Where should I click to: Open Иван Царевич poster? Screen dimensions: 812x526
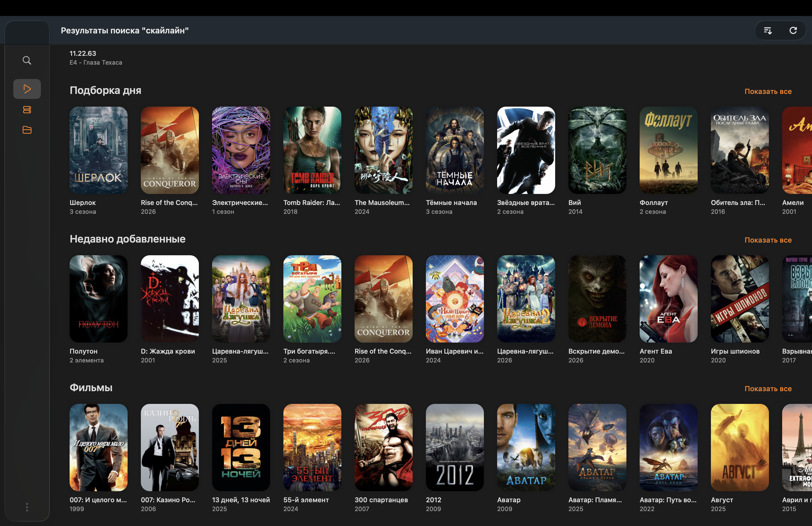coord(455,299)
